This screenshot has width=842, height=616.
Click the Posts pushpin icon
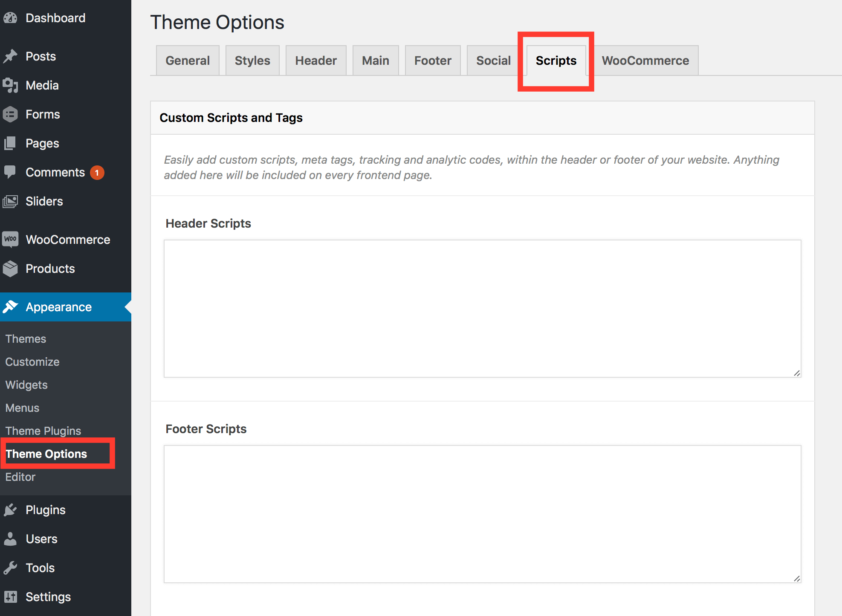10,56
